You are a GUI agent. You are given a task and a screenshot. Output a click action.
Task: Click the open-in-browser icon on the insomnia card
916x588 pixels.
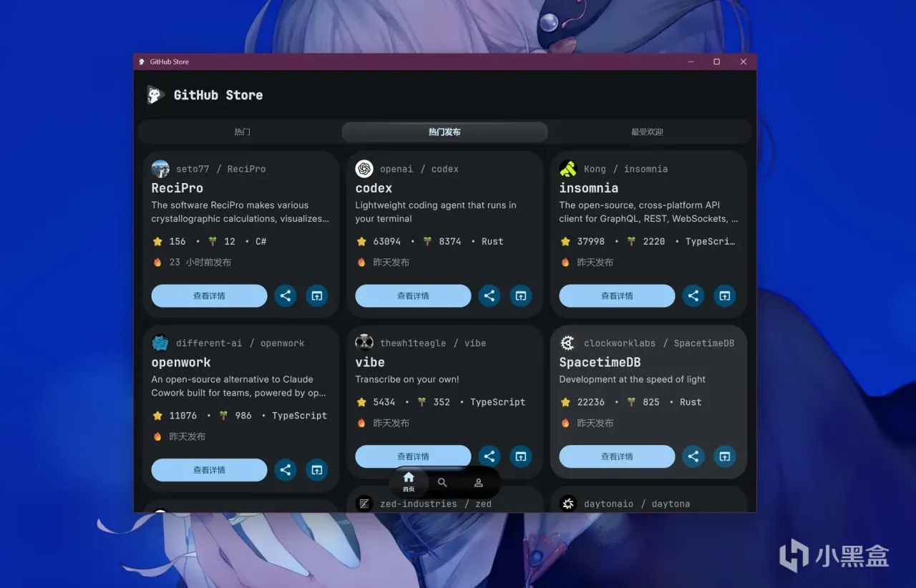(725, 295)
